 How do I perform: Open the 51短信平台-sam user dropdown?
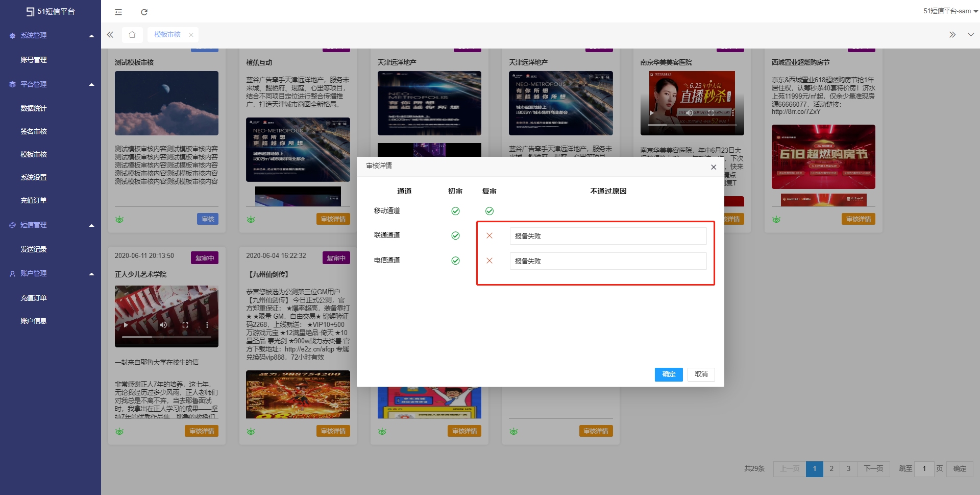coord(950,11)
